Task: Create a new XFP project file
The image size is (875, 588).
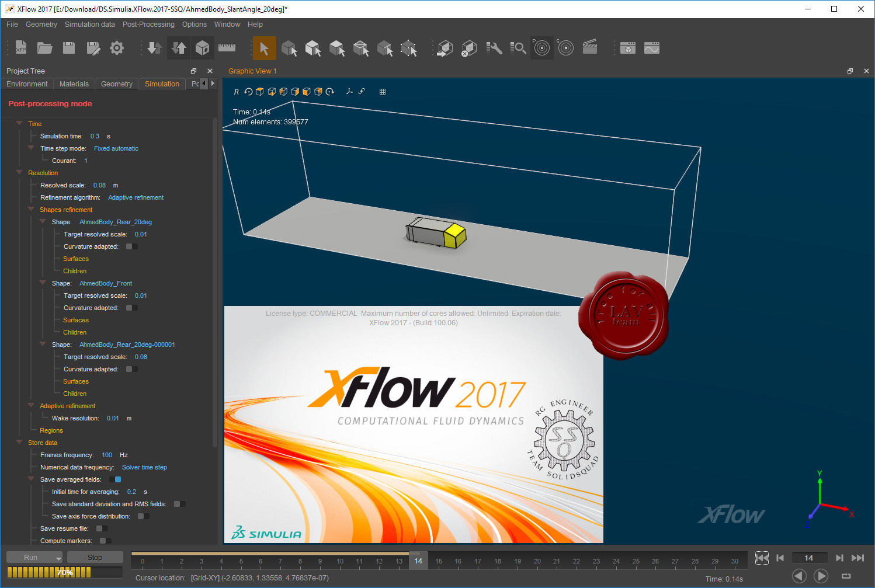Action: (21, 48)
